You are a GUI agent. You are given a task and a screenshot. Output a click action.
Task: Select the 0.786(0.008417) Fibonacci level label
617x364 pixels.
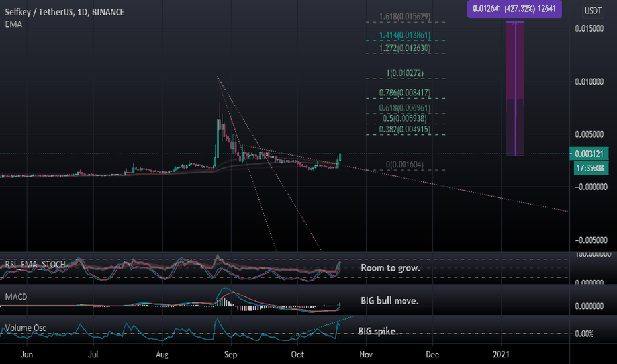(404, 93)
